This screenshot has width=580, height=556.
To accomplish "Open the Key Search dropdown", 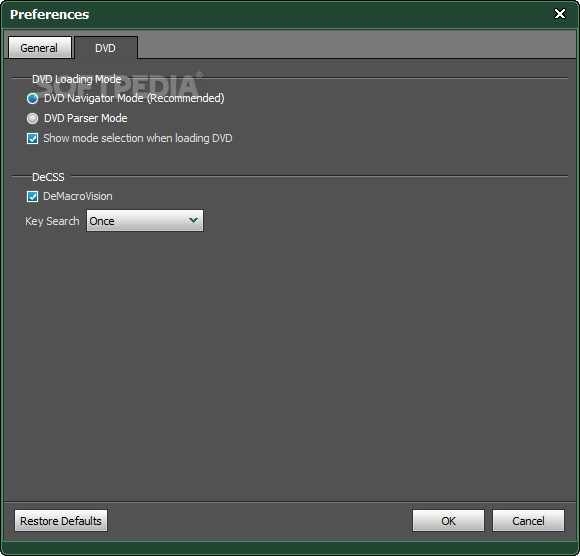I will coord(145,221).
